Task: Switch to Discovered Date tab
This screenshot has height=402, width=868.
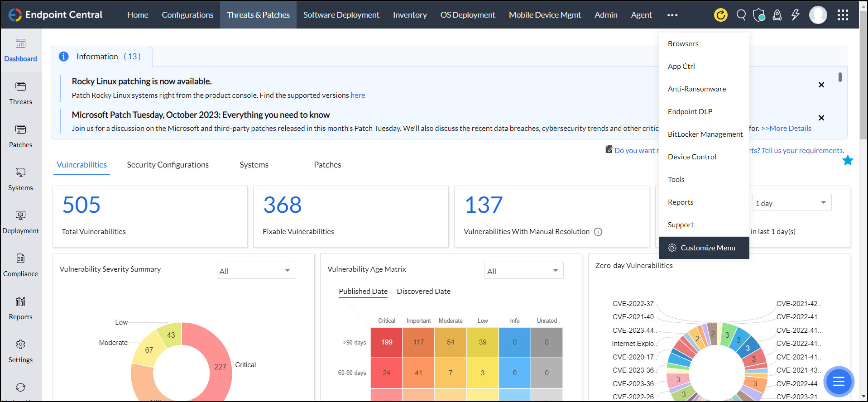Action: 423,292
